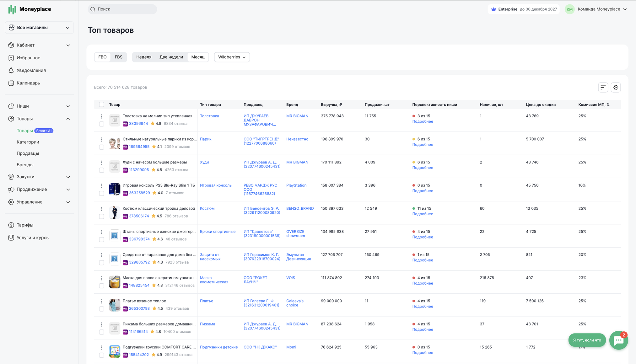Open row menu for Худи с начесом
Viewport: 636px width, 364px height.
pos(101,163)
